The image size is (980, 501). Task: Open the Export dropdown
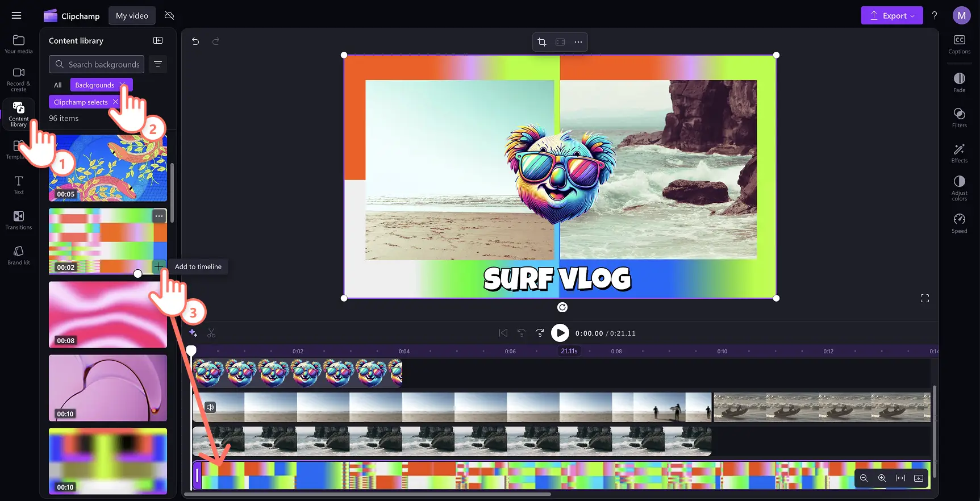tap(892, 16)
